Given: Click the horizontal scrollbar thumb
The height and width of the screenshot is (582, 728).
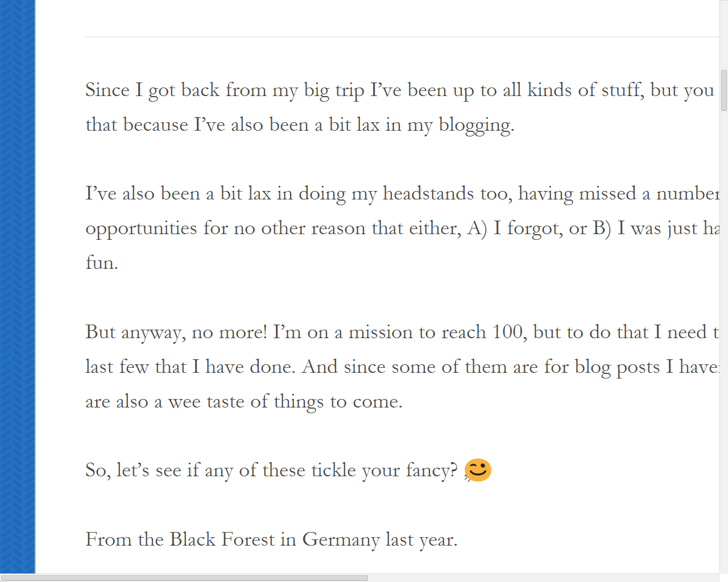Looking at the screenshot, I should pyautogui.click(x=184, y=577).
